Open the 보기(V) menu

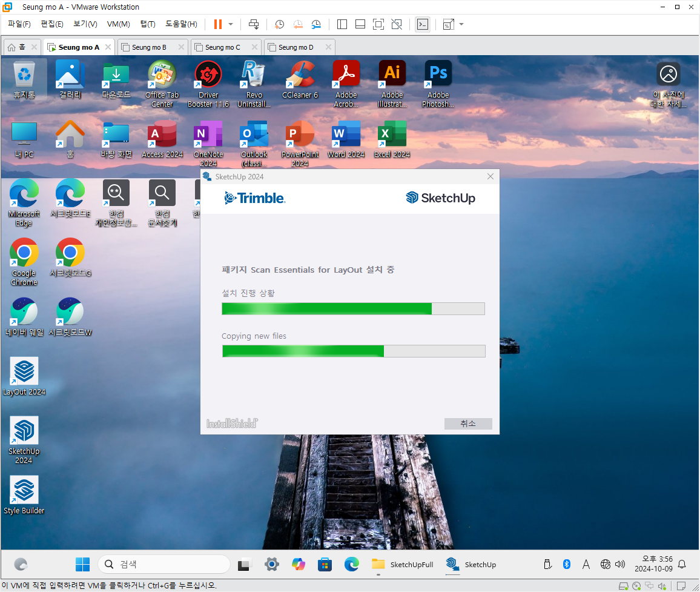click(85, 24)
